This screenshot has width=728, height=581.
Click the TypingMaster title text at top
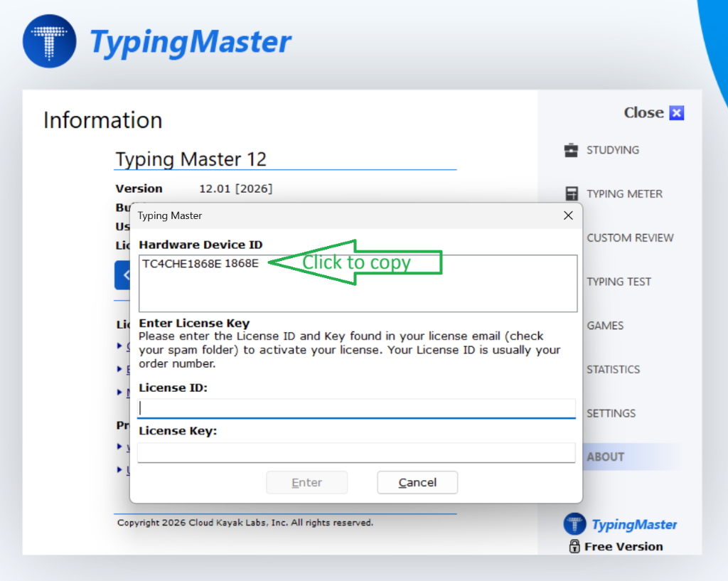(191, 43)
